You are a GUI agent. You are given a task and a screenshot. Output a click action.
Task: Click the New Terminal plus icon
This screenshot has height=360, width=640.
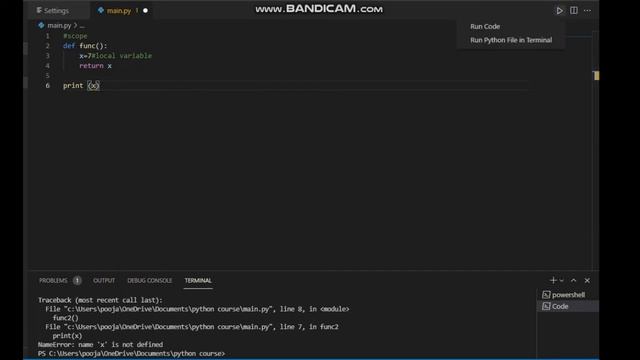tap(553, 280)
